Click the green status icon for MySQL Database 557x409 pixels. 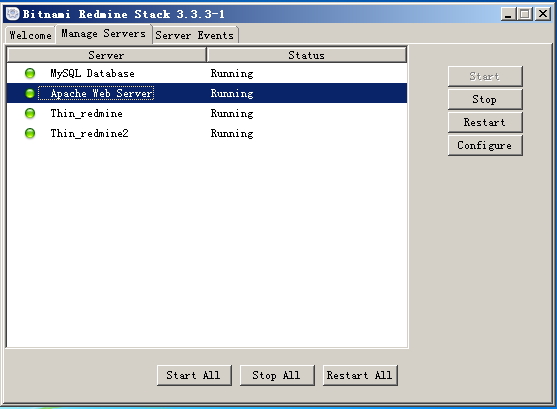[30, 74]
